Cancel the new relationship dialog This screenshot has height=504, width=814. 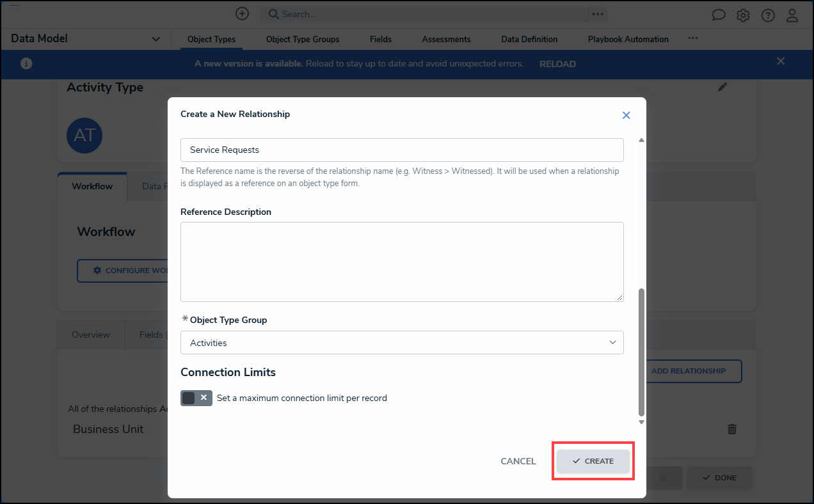click(x=518, y=461)
